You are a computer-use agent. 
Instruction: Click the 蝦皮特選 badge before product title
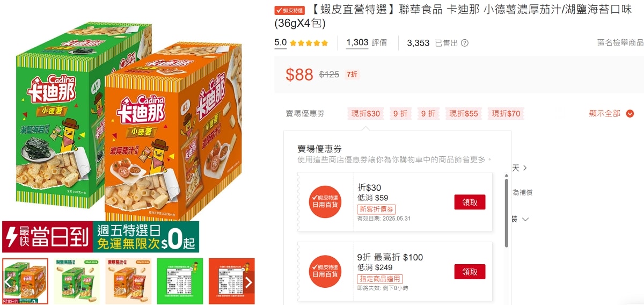(289, 10)
